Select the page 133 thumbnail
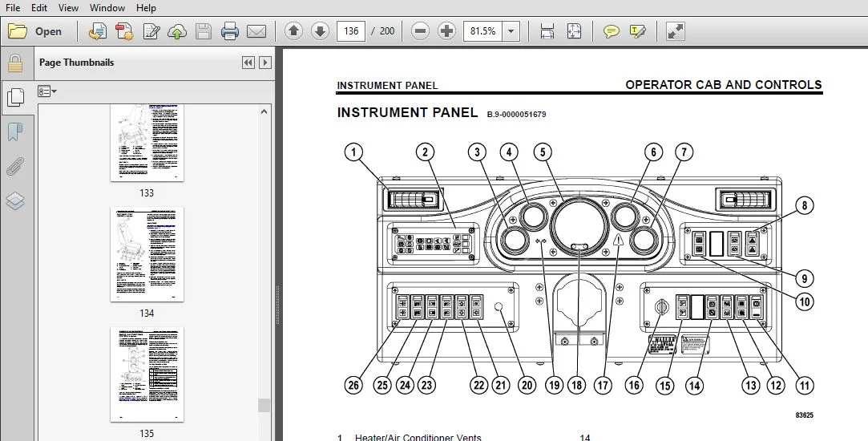The width and height of the screenshot is (868, 441). coord(147,143)
